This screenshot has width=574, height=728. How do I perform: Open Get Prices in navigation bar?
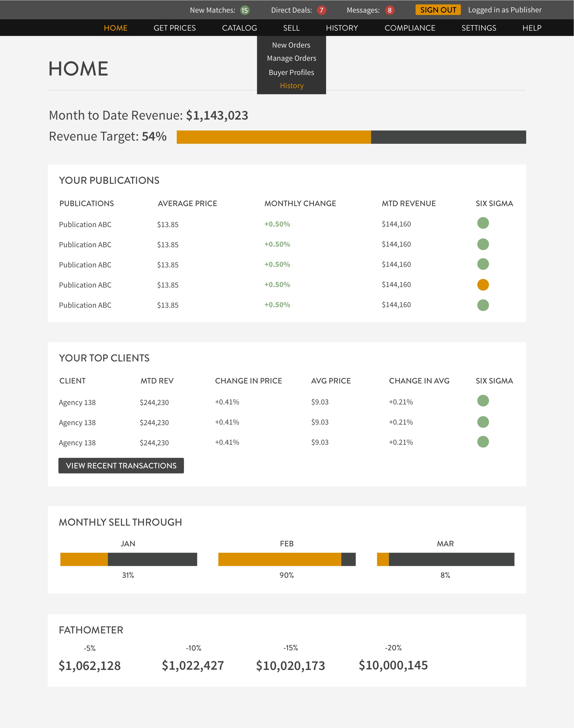point(174,28)
